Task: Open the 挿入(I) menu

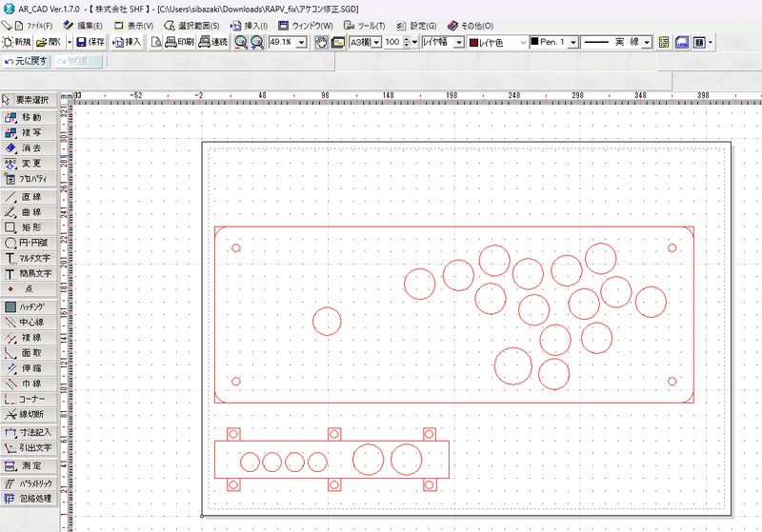Action: click(250, 26)
